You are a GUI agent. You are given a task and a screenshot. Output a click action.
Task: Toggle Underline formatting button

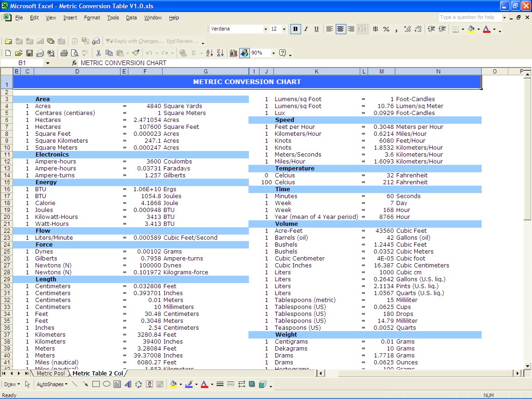316,29
